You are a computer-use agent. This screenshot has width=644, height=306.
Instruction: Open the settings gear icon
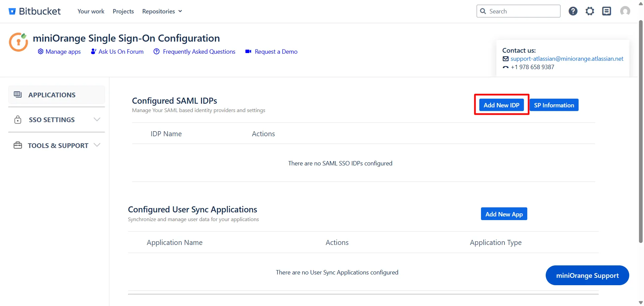click(x=590, y=11)
